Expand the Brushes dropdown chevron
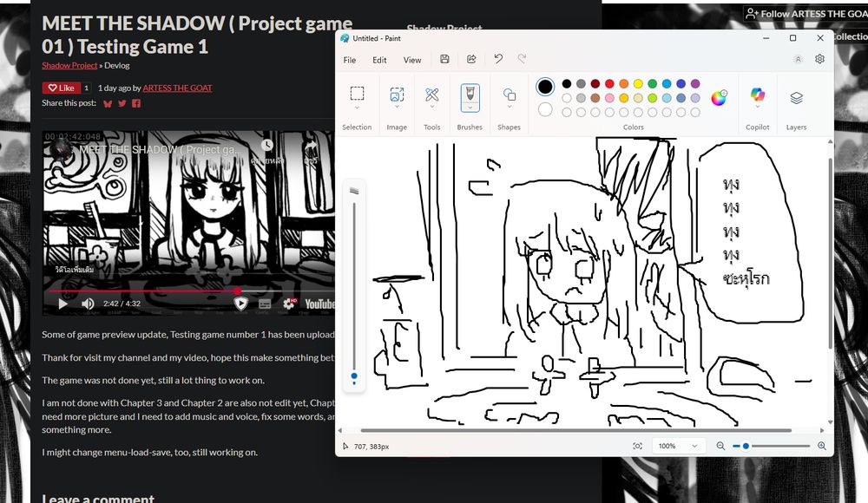Viewport: 868px width, 503px height. click(470, 108)
